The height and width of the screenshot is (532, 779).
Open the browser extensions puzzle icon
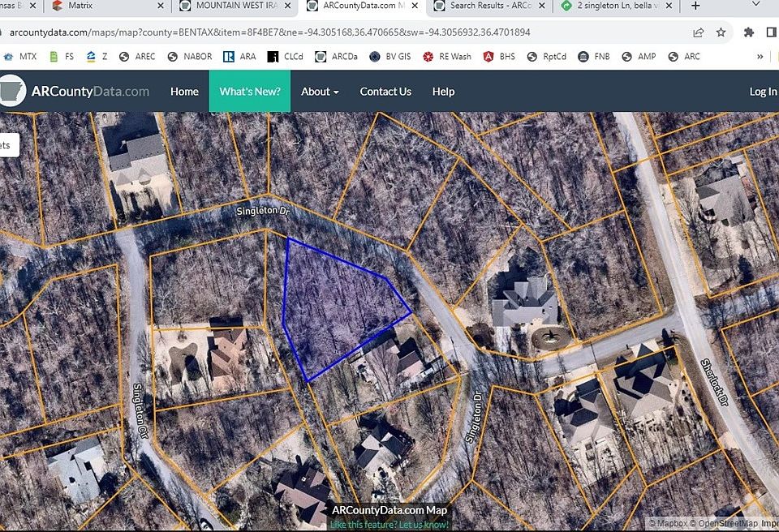tap(749, 32)
